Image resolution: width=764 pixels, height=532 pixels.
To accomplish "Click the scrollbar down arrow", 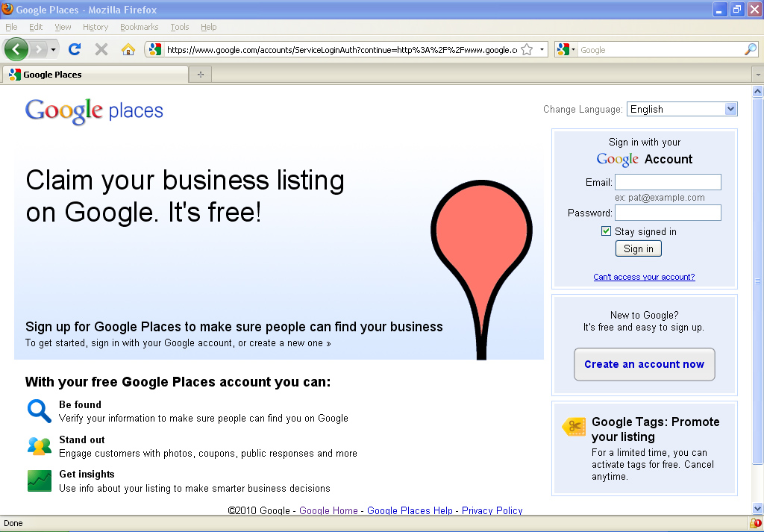I will click(758, 510).
